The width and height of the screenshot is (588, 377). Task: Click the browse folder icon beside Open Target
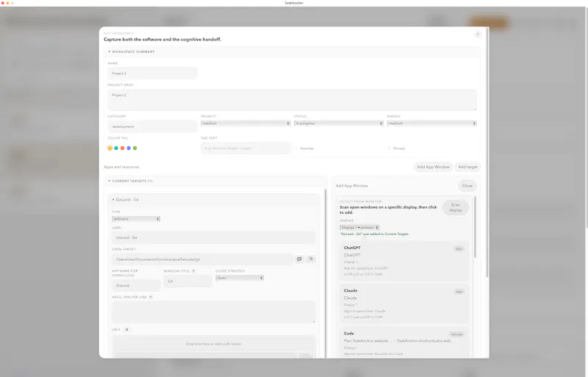click(299, 259)
